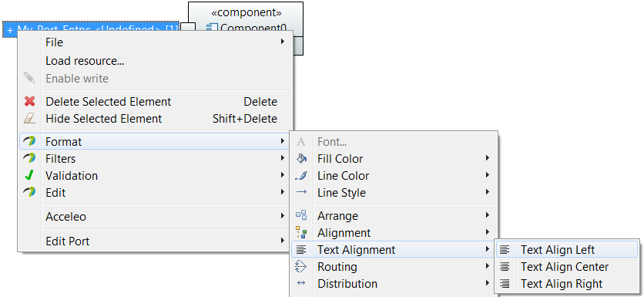Click the green Validation checkmark icon
The height and width of the screenshot is (297, 644).
point(29,176)
